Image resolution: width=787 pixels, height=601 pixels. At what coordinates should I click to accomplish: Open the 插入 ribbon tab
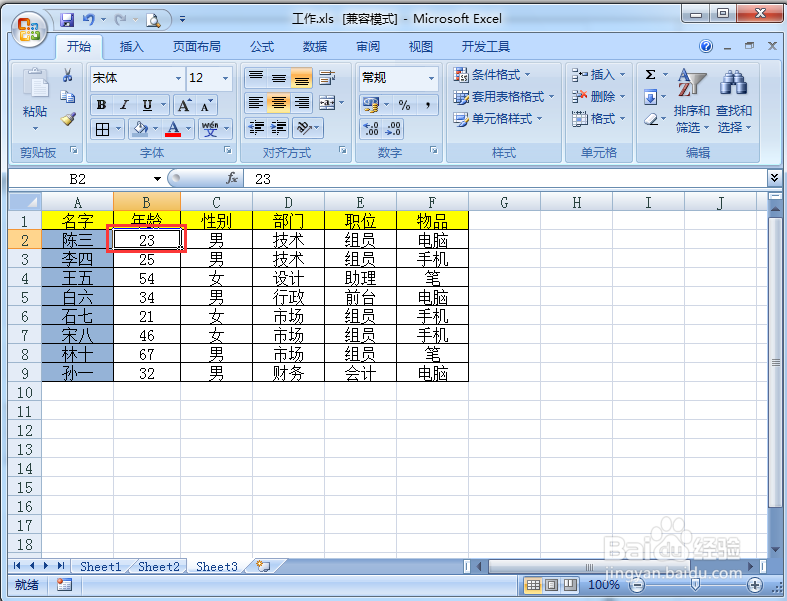(132, 47)
